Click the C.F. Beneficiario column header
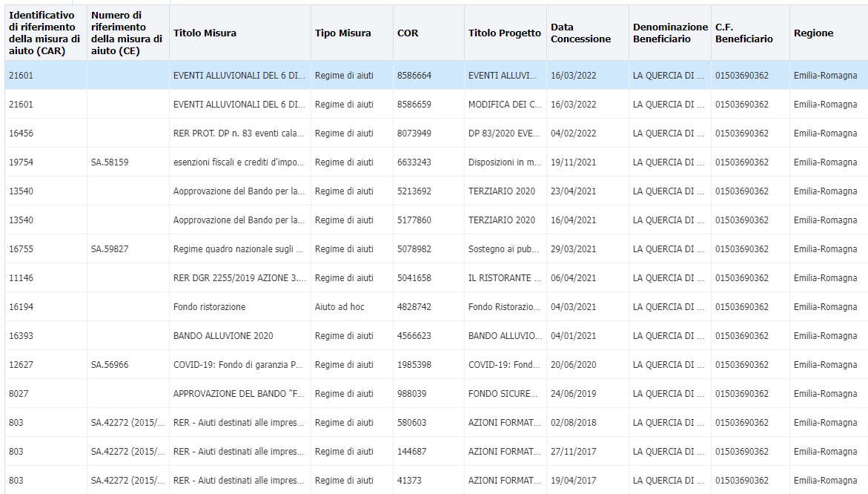This screenshot has width=868, height=494. [x=744, y=33]
